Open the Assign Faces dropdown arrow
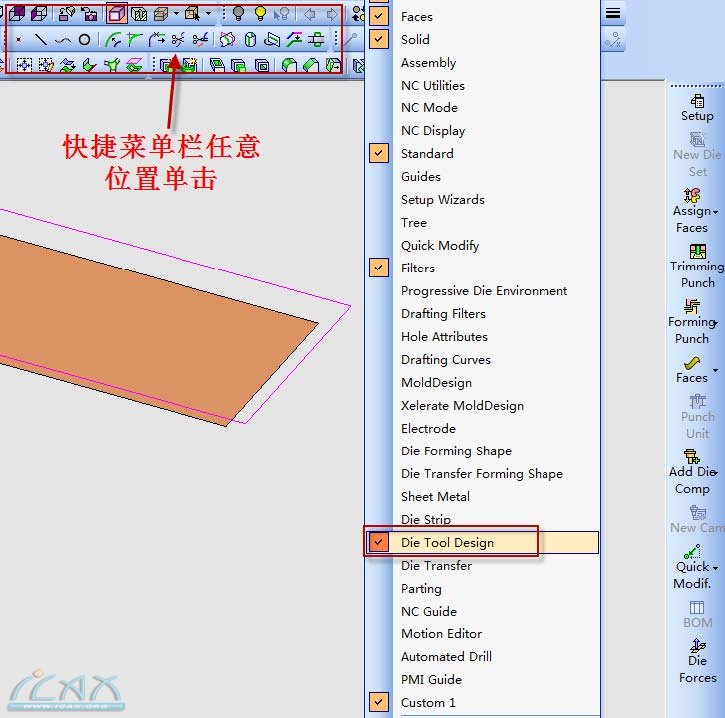The height and width of the screenshot is (718, 725). (716, 213)
